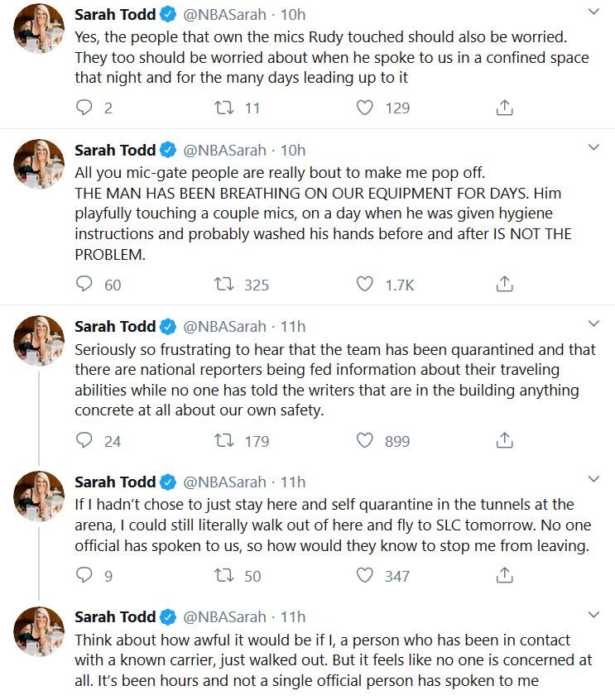Share the 'mics Rudy touched' tweet
The image size is (615, 700).
[x=505, y=108]
